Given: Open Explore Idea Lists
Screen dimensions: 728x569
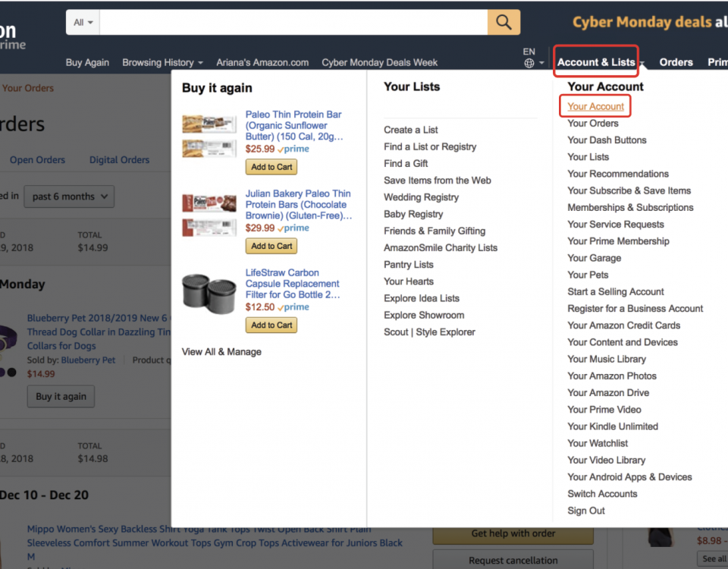Looking at the screenshot, I should pos(422,298).
